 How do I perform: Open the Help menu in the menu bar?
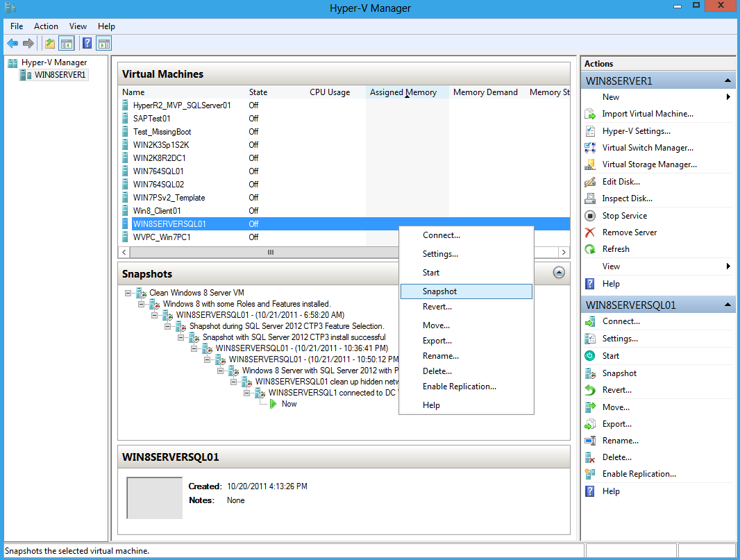106,26
